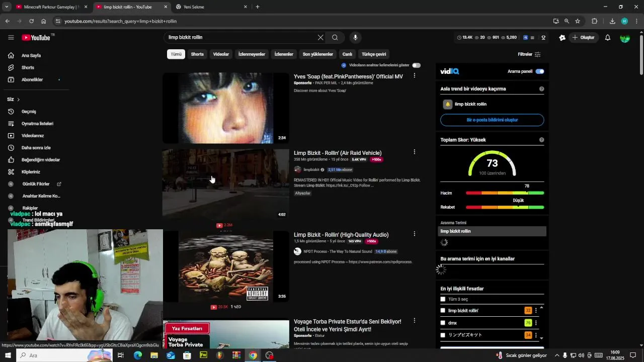Click the vidIQ trophy icon in toolbar
This screenshot has width=644, height=362.
pos(543,38)
